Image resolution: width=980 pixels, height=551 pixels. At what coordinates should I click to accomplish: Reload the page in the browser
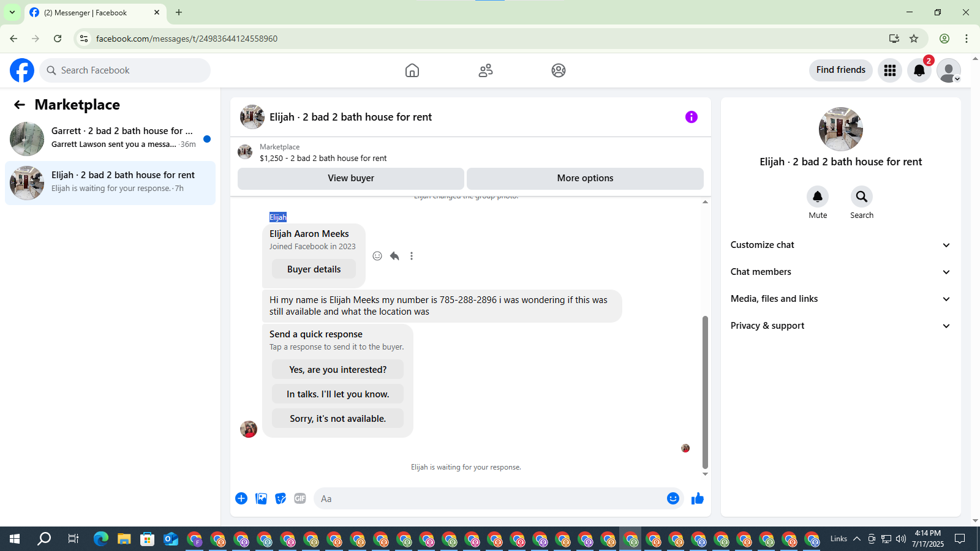point(58,39)
